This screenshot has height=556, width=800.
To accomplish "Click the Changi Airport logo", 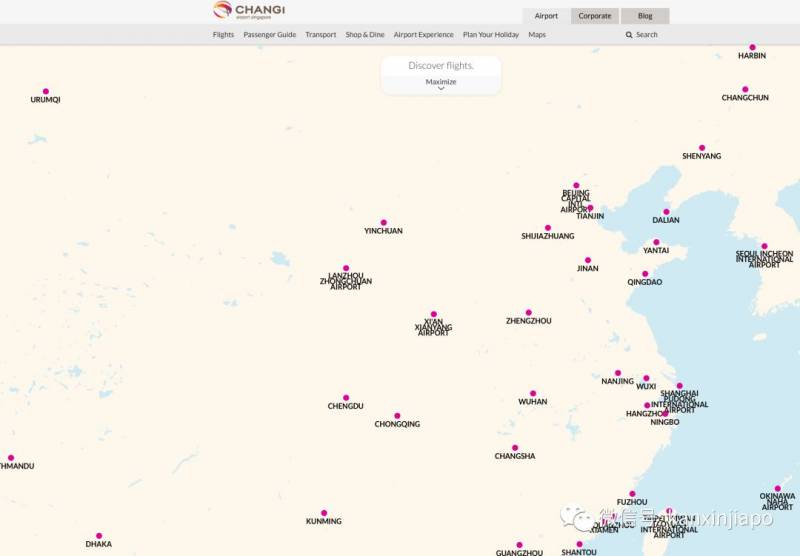I will pyautogui.click(x=249, y=11).
